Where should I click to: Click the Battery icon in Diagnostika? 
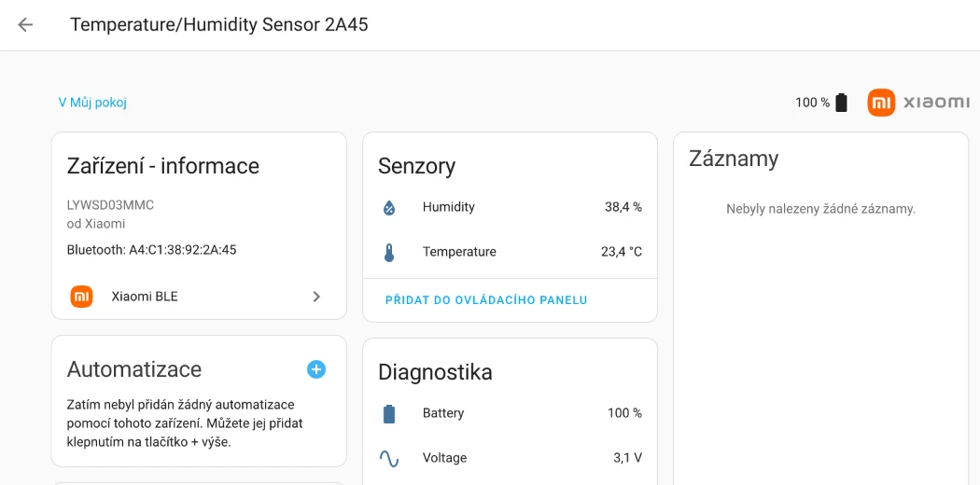(x=389, y=414)
